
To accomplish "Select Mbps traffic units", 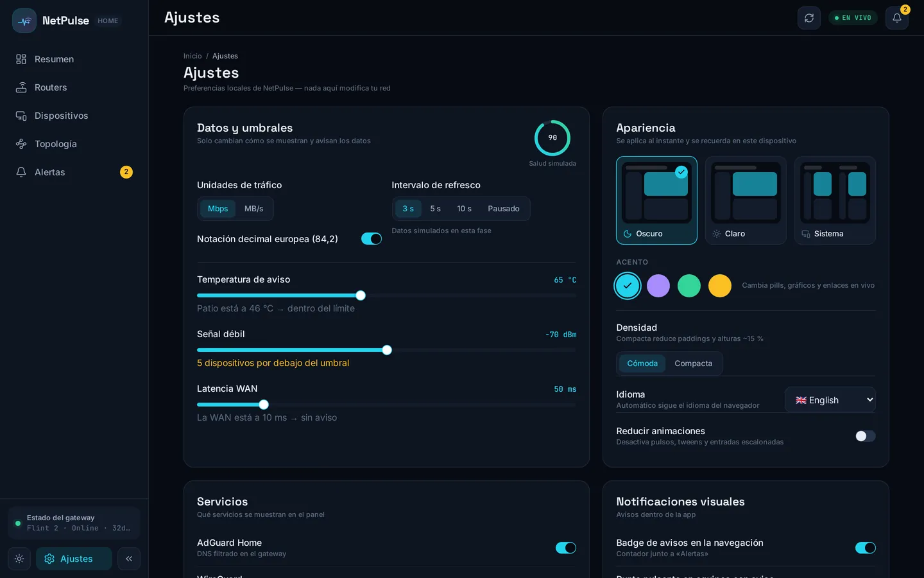I will [x=218, y=209].
